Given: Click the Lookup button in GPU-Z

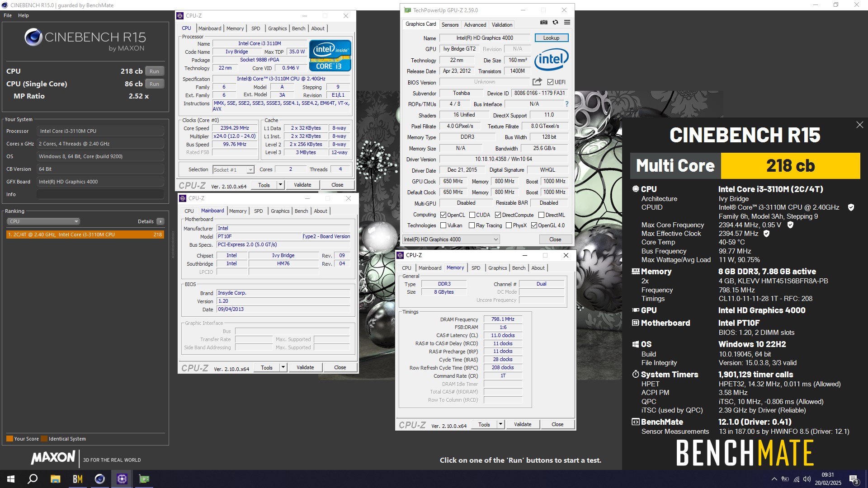Looking at the screenshot, I should [x=551, y=38].
